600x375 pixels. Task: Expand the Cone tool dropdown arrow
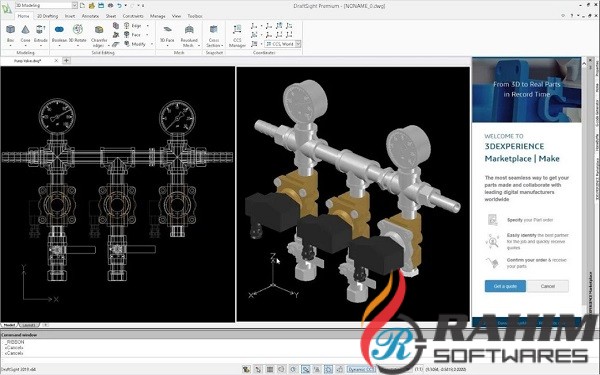[25, 46]
